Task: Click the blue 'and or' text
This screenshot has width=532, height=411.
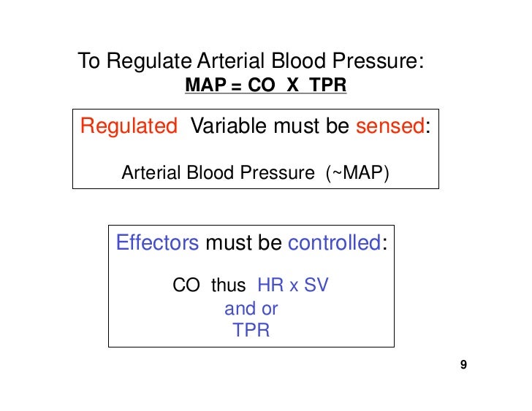Action: (x=251, y=309)
